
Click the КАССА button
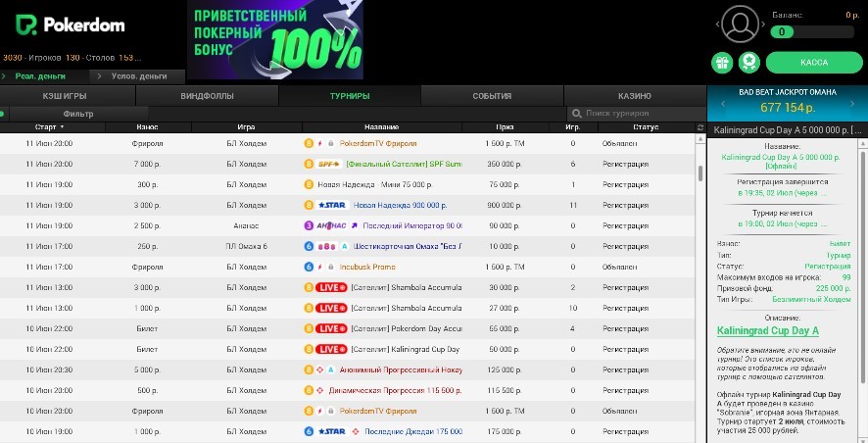pyautogui.click(x=814, y=63)
